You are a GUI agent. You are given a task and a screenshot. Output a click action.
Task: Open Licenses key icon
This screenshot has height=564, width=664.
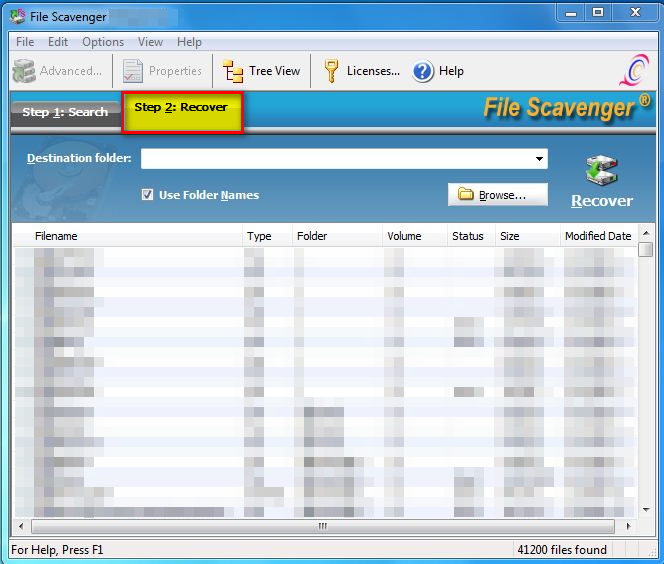[x=331, y=71]
